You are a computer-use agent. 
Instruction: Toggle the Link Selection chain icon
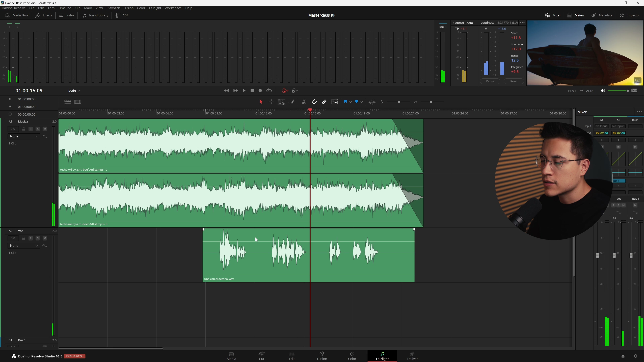click(x=324, y=102)
